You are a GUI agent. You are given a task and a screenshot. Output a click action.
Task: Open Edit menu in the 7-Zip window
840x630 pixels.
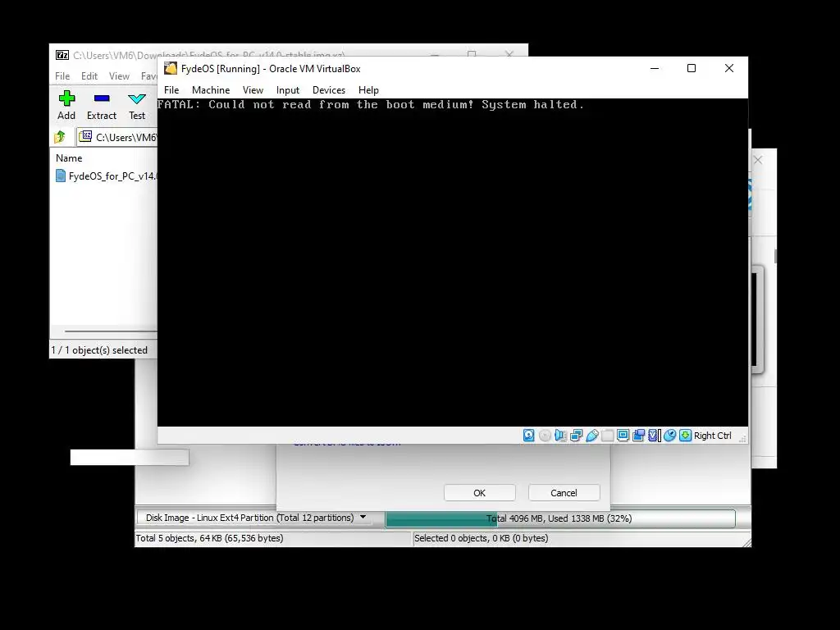[x=89, y=76]
